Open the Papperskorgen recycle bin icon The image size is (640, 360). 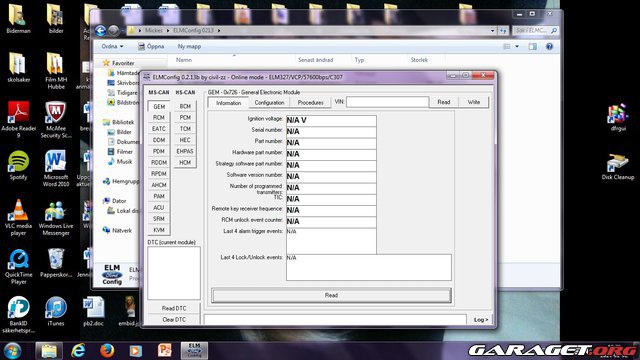(56, 263)
